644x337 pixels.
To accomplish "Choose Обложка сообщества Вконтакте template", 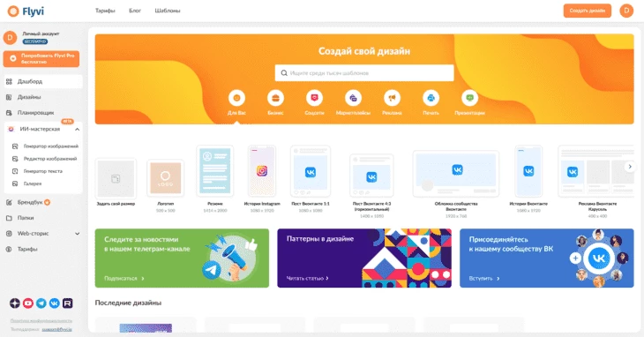I will 456,174.
